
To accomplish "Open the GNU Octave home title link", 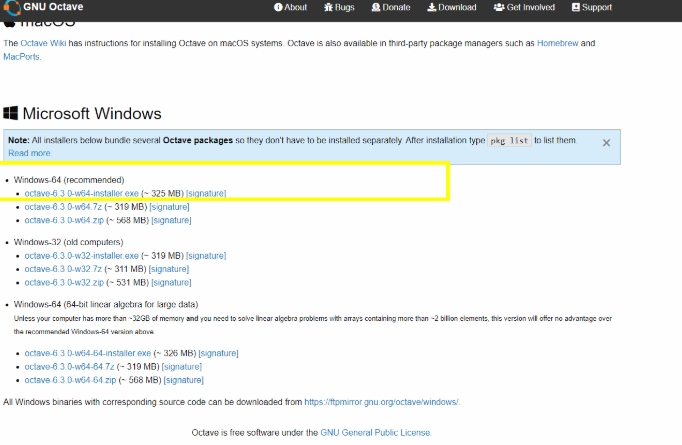I will (x=53, y=7).
